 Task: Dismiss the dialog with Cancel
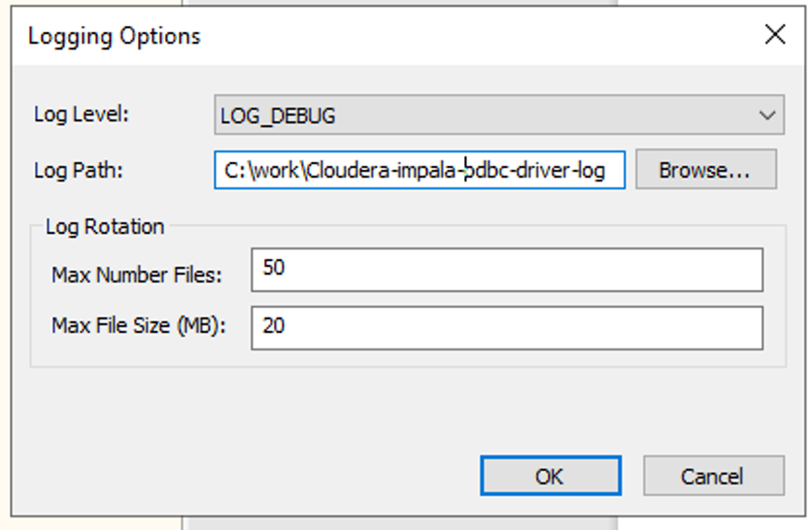pyautogui.click(x=712, y=476)
